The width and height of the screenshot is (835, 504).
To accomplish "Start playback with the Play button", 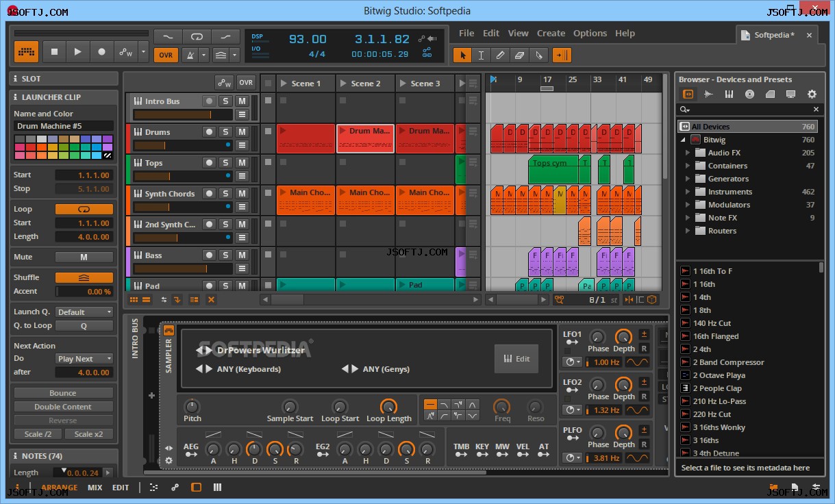I will point(78,52).
